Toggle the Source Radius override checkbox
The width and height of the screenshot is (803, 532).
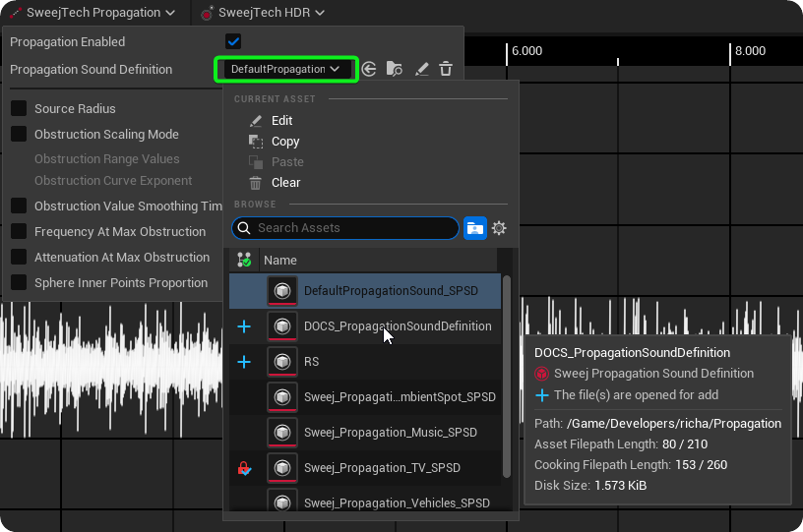click(x=19, y=108)
